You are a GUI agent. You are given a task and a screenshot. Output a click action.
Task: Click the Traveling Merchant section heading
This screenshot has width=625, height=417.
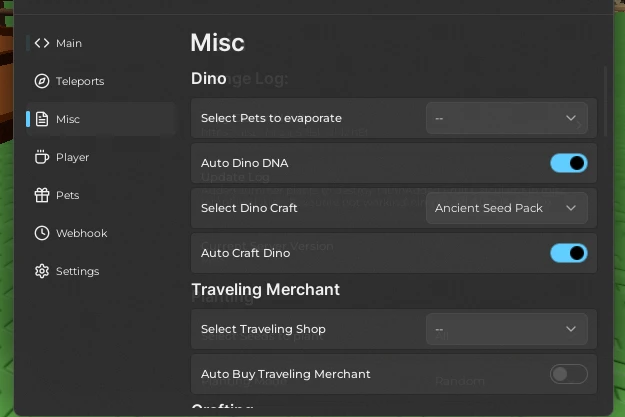coord(265,289)
